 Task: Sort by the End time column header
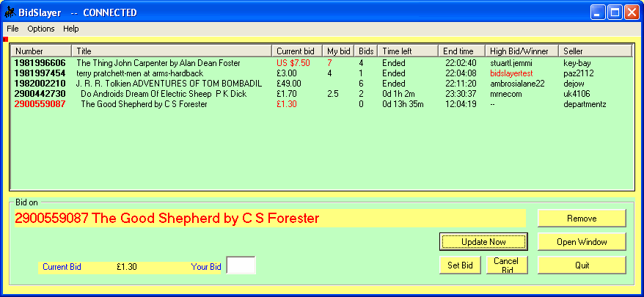(x=461, y=51)
